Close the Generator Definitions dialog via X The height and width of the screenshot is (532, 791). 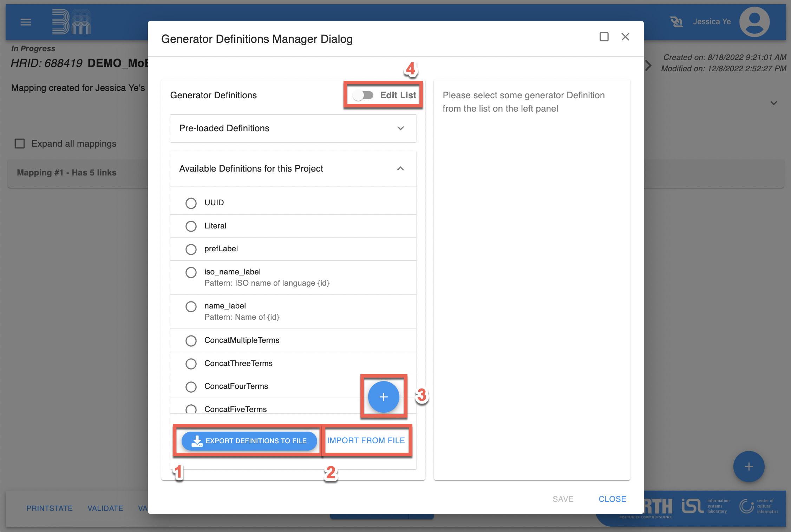pyautogui.click(x=625, y=37)
